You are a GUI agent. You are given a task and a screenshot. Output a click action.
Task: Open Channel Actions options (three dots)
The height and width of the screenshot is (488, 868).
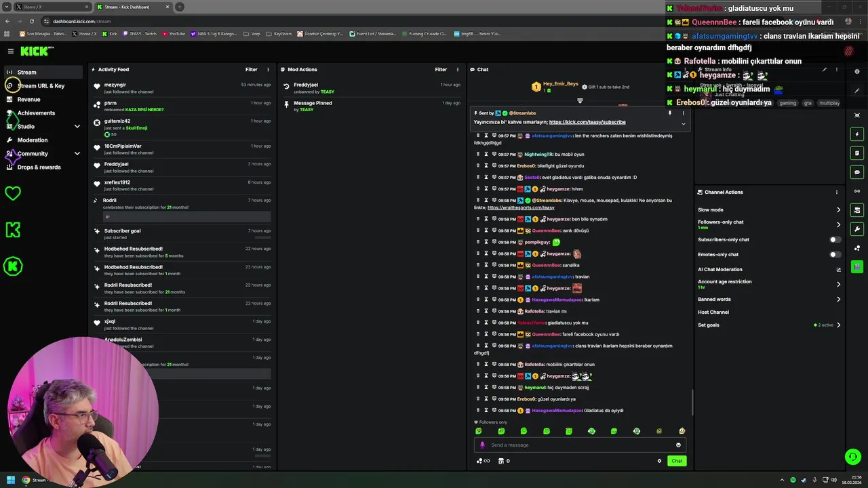(x=837, y=192)
